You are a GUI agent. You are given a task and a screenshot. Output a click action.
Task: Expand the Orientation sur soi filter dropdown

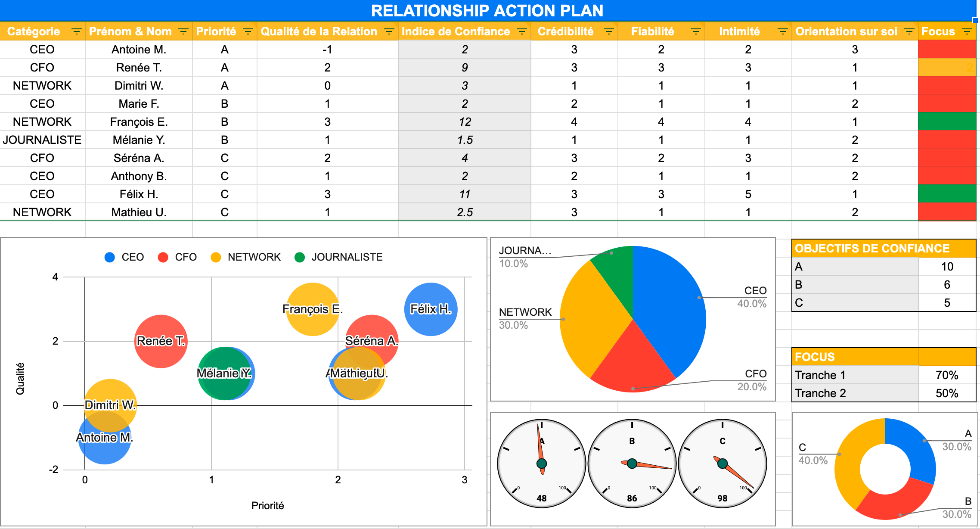click(909, 31)
